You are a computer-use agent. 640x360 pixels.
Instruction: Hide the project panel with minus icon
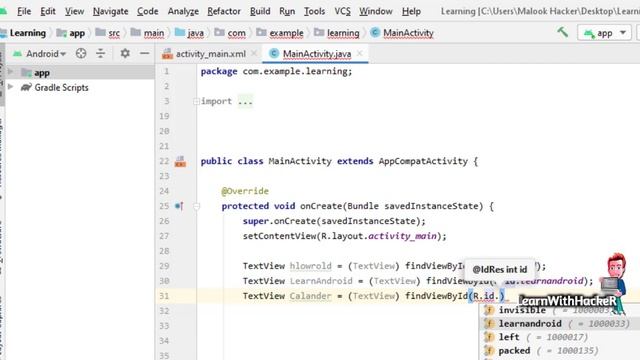click(144, 53)
